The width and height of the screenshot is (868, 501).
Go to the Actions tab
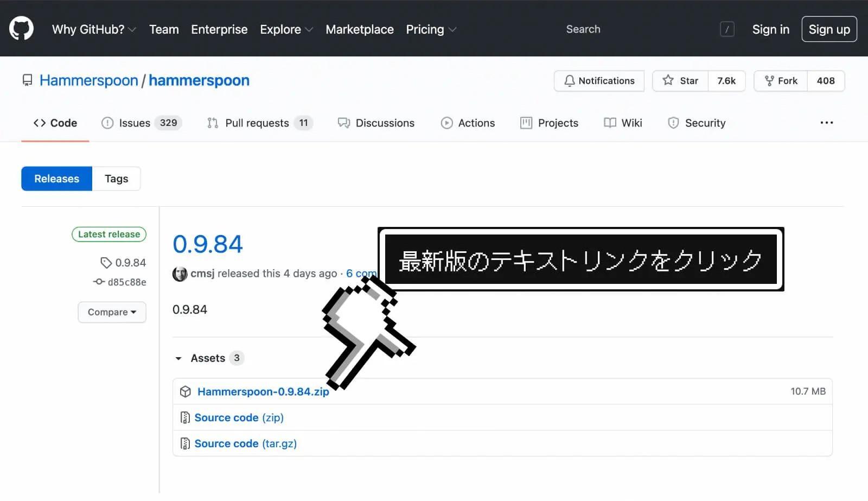coord(468,123)
